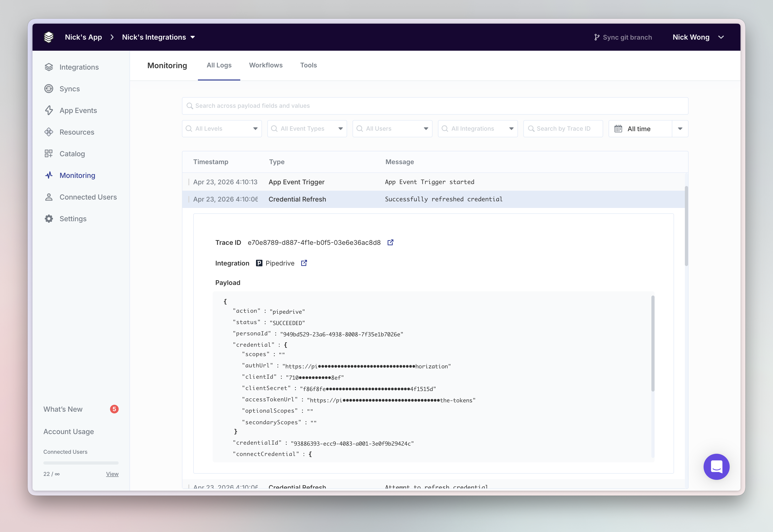This screenshot has height=532, width=773.
Task: Click the Integrations stack icon in sidebar
Action: (49, 67)
